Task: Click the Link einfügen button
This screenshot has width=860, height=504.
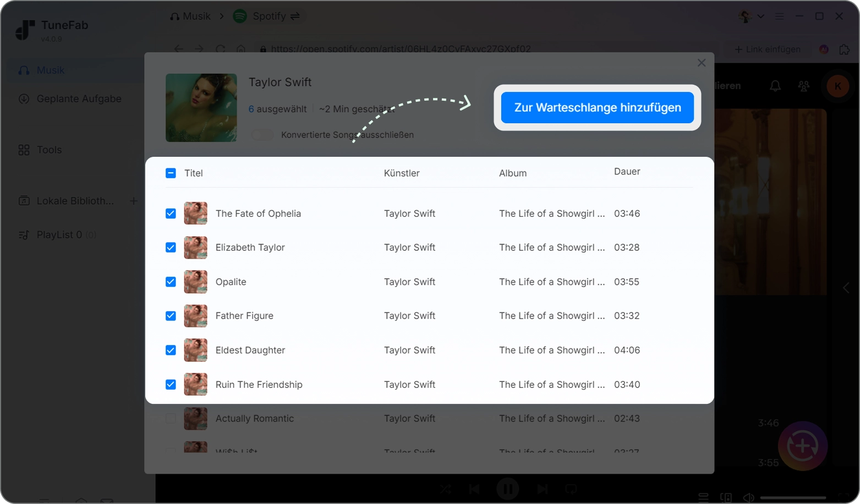Action: pos(768,50)
